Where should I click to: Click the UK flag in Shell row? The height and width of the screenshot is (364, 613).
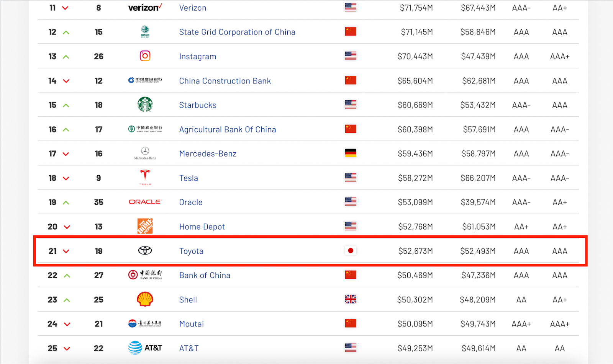click(351, 299)
